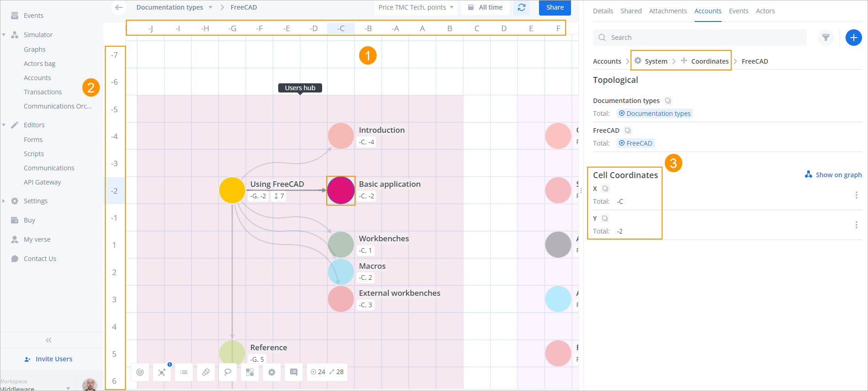Go back using the left arrow button
This screenshot has height=391, width=868.
point(119,7)
